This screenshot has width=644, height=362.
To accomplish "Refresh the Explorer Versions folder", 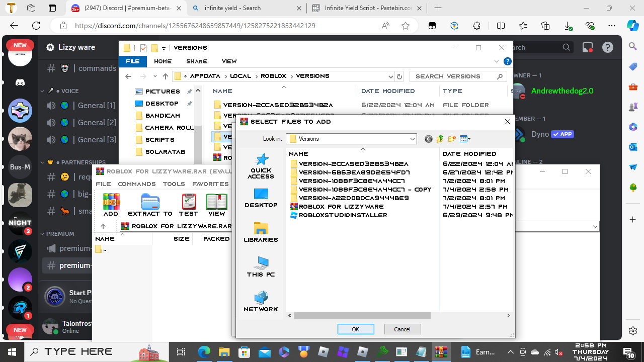I will point(399,76).
